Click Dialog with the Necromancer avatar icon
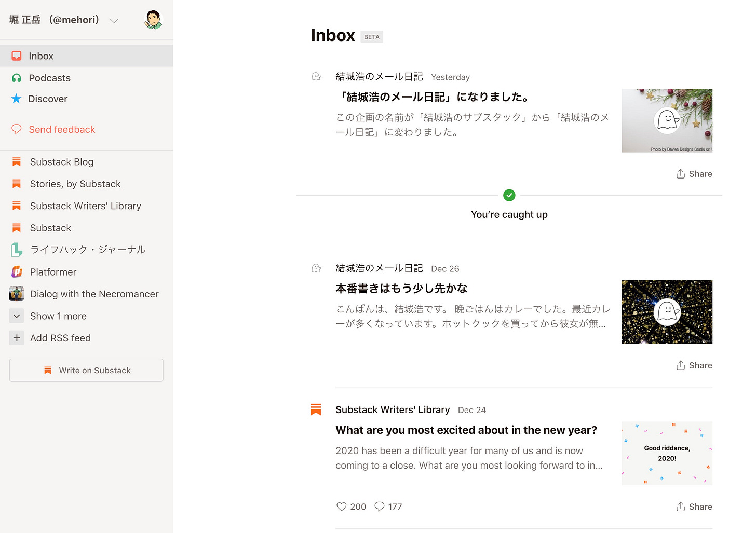 pyautogui.click(x=17, y=294)
